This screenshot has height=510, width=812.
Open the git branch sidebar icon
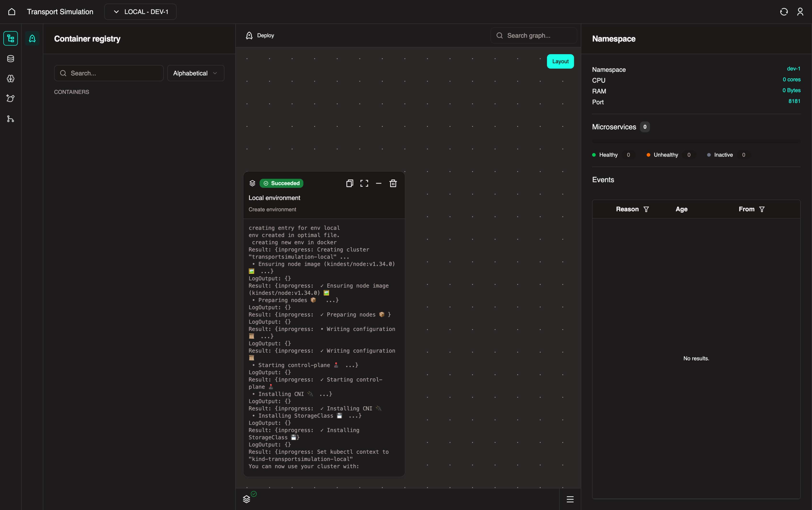tap(11, 119)
